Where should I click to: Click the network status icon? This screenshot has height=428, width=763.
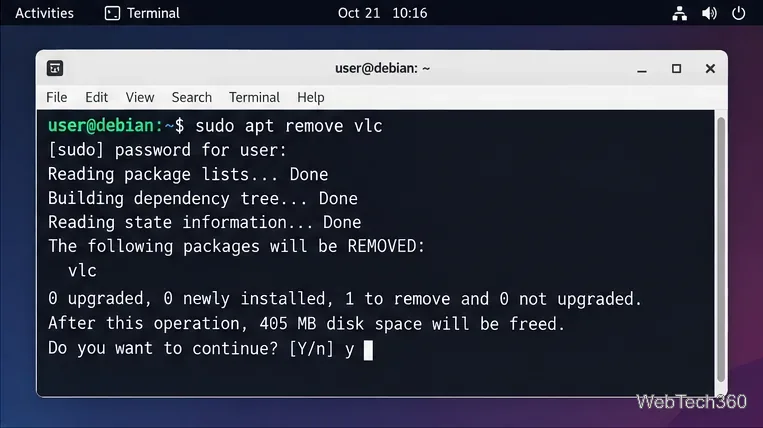679,13
